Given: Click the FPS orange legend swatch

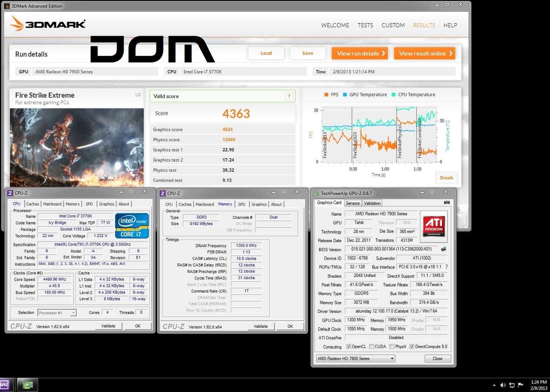Looking at the screenshot, I should coord(326,95).
